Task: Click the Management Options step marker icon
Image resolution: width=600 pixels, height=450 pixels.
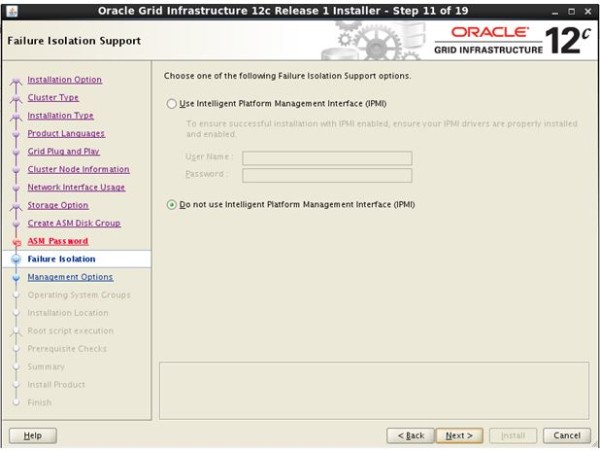Action: tap(16, 277)
